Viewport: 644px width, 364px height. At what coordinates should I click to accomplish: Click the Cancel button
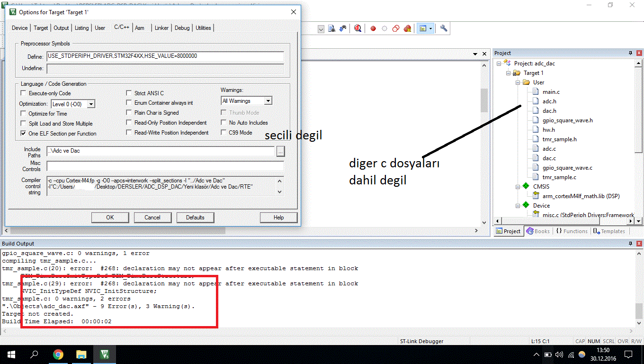click(x=152, y=218)
